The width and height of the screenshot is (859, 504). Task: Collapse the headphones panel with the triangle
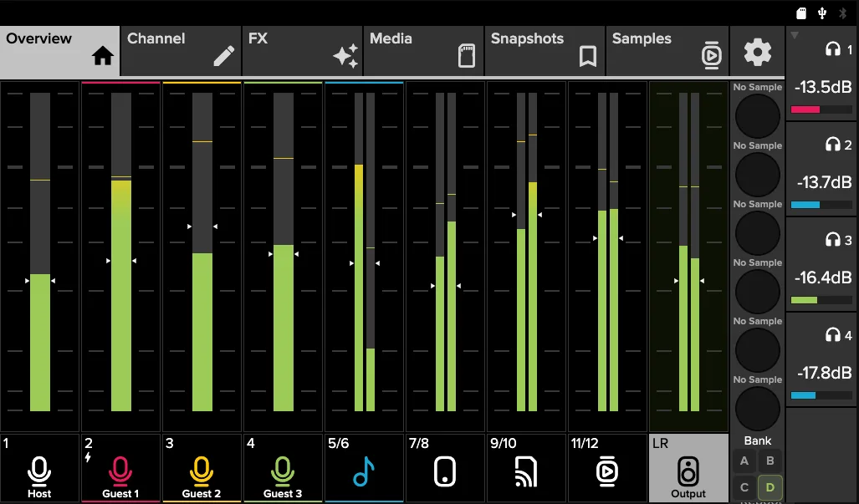point(795,36)
